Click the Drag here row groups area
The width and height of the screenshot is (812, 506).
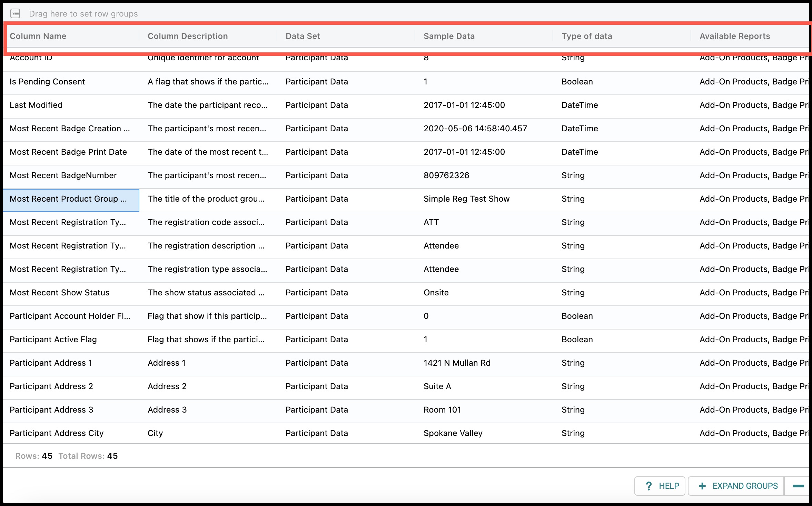click(406, 14)
